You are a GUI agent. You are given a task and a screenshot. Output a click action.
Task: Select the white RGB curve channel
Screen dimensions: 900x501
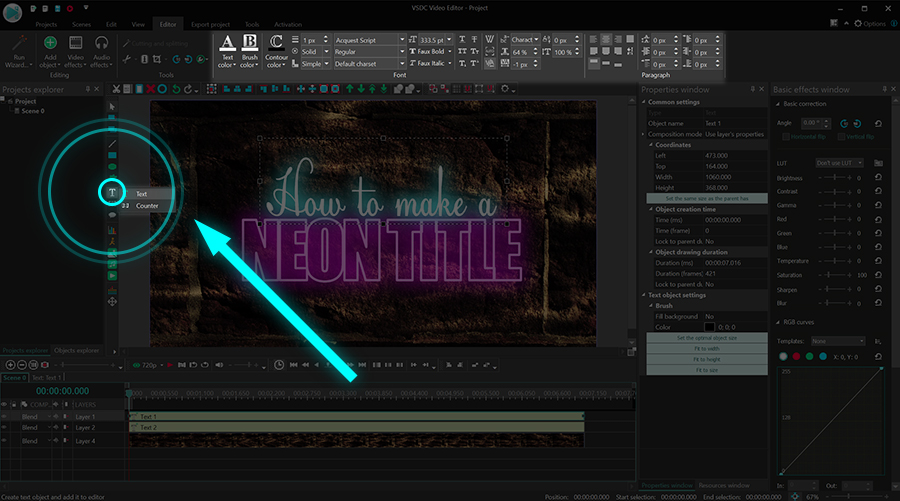coord(783,356)
